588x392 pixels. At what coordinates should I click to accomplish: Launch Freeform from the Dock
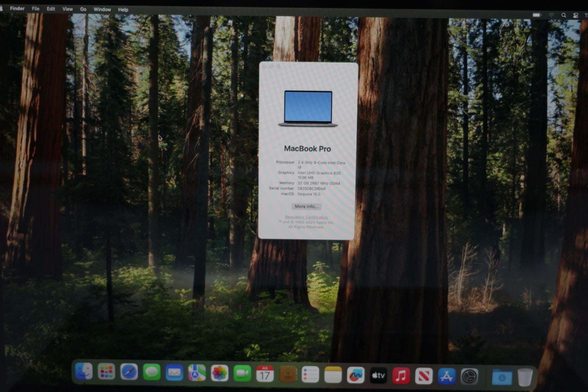point(356,375)
